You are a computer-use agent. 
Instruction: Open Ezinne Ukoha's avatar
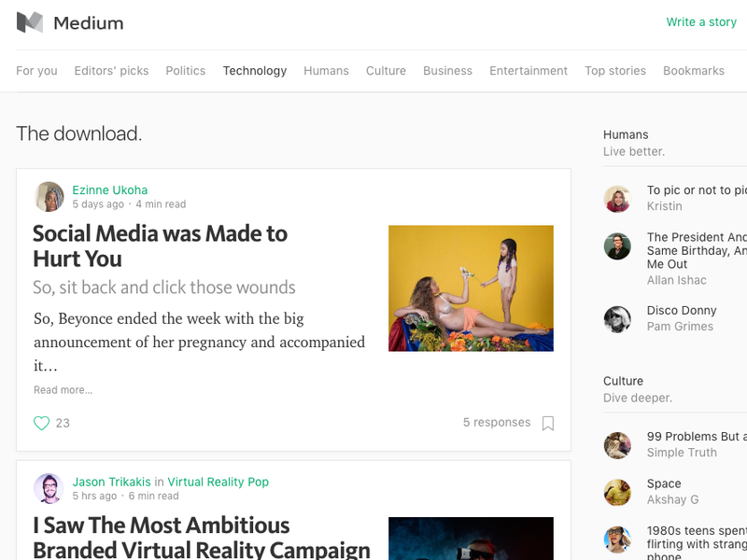(x=49, y=197)
